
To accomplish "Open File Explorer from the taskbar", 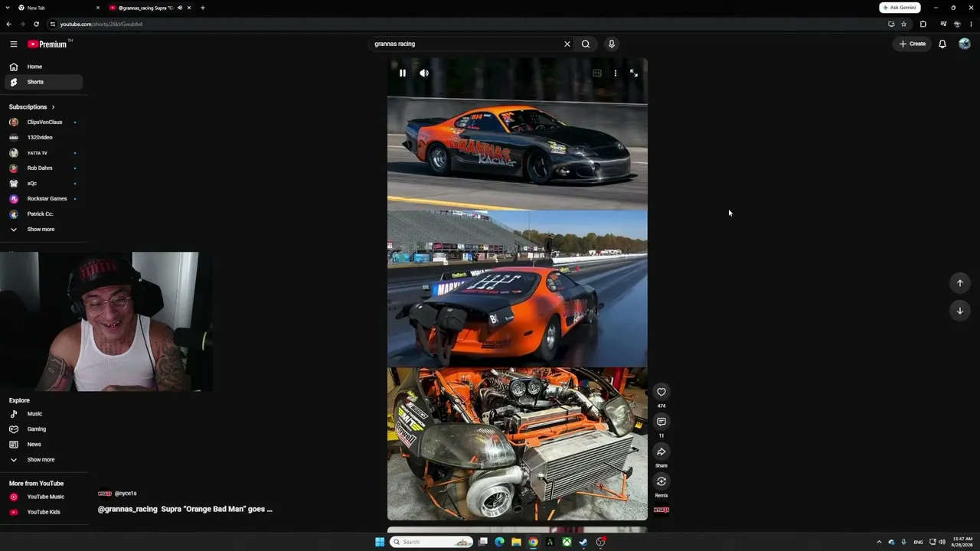I will click(x=516, y=542).
